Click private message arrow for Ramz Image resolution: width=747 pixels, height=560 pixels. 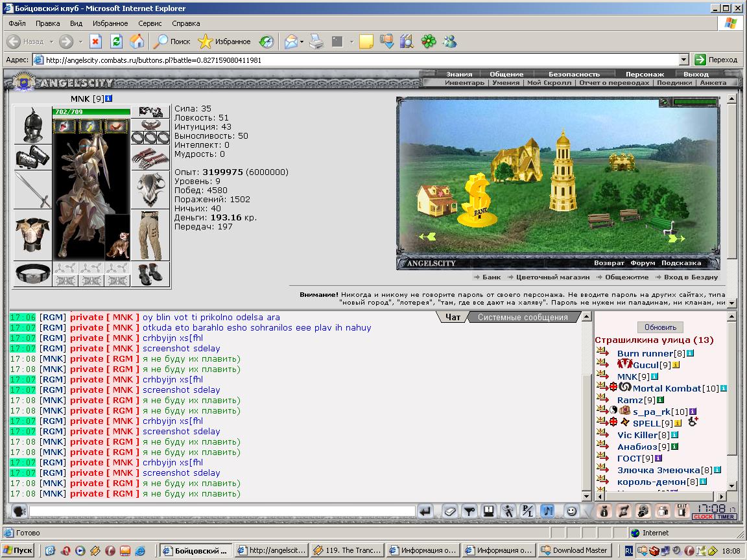coord(602,399)
